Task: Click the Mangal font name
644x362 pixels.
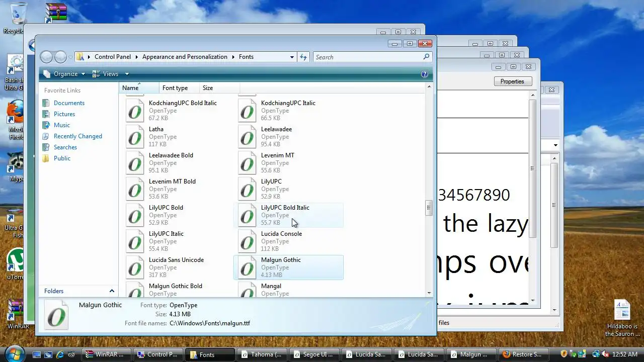Action: point(271,286)
